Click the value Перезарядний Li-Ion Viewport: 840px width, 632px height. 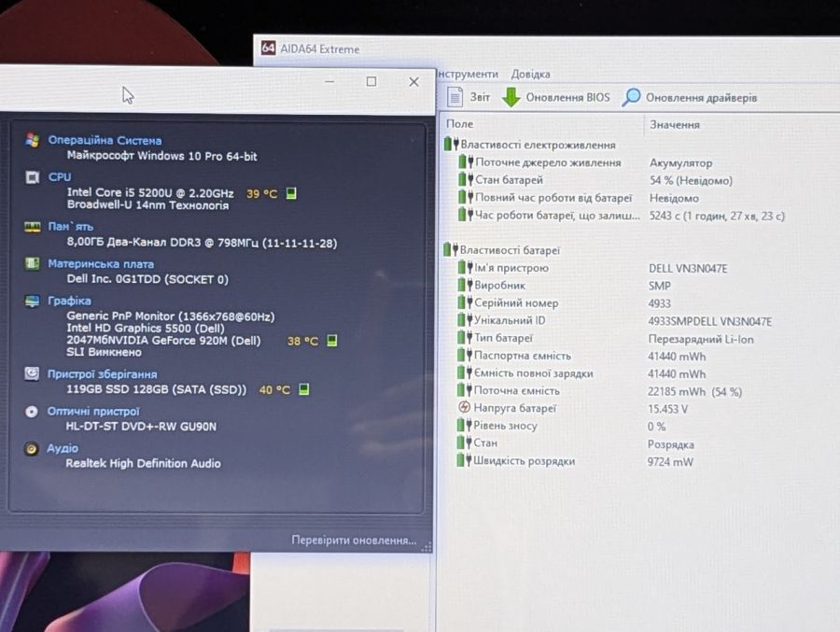[701, 339]
